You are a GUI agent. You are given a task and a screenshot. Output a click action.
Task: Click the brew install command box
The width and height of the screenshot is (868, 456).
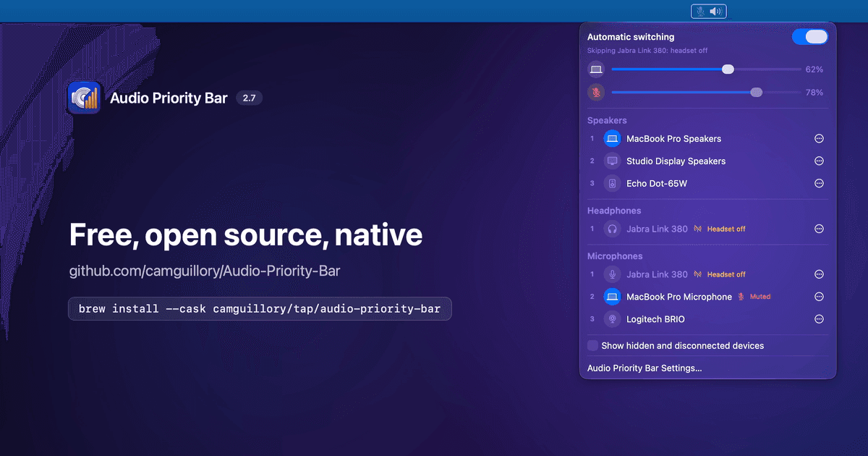(x=260, y=308)
